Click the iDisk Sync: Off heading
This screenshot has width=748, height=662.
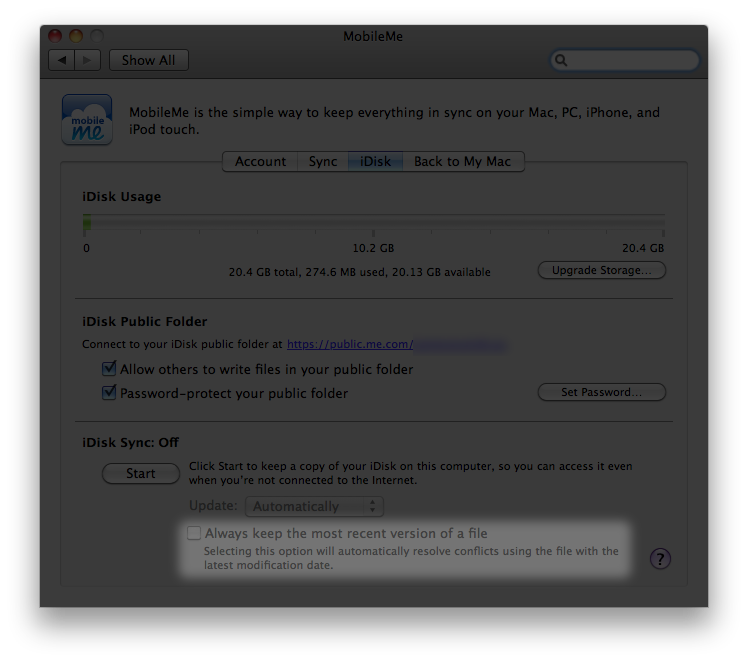point(130,443)
